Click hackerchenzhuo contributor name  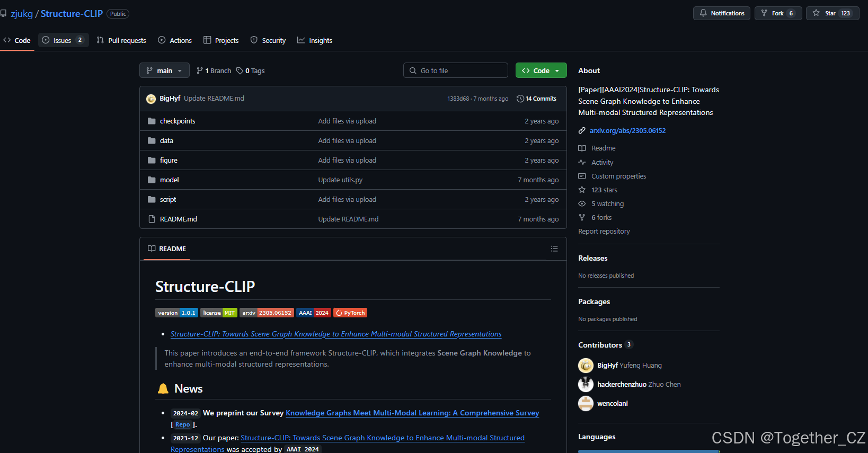(x=622, y=385)
